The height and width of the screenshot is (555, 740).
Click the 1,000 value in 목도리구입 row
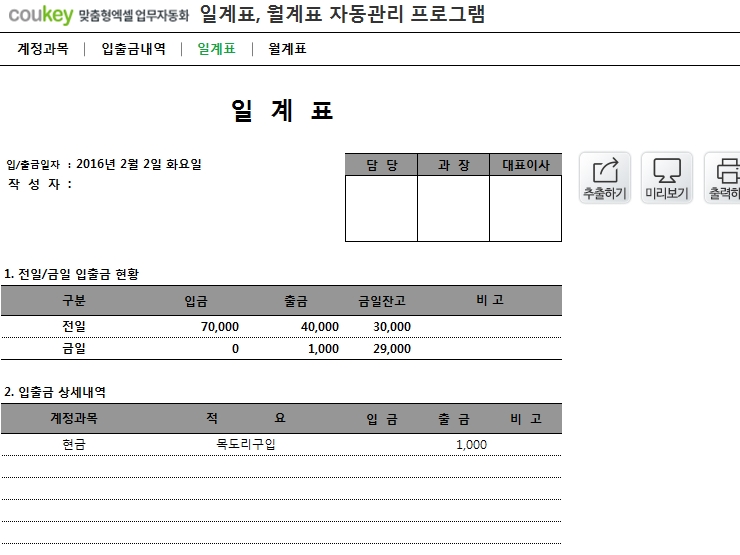[x=471, y=445]
